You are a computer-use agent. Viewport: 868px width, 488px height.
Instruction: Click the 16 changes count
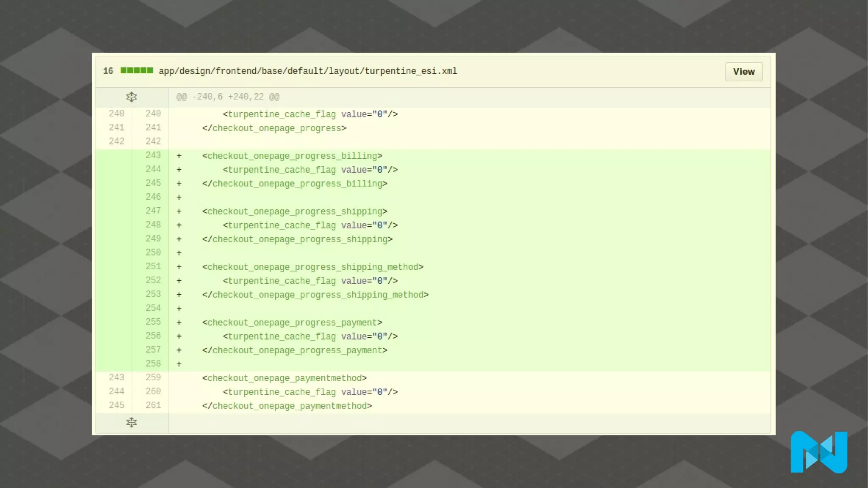[108, 71]
